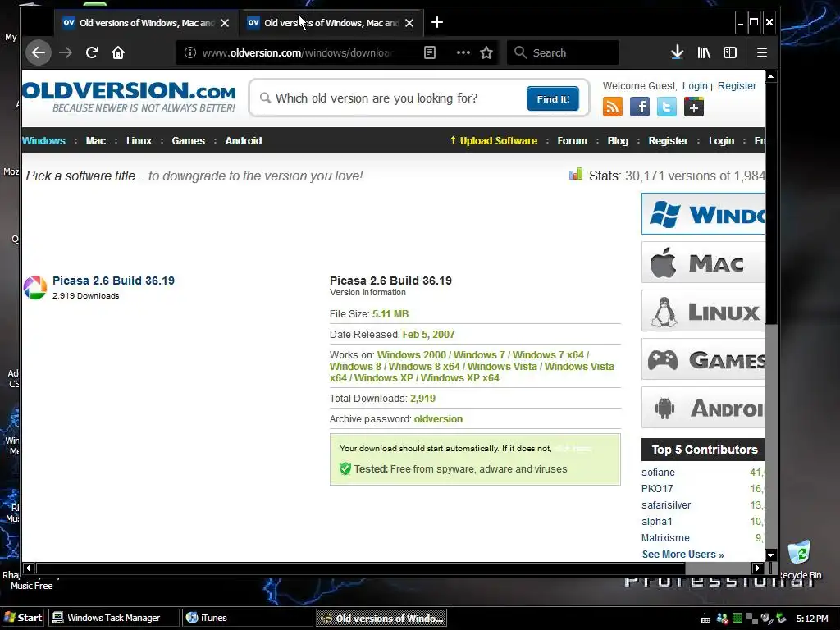Click the horizontal scrollbar right arrow
Viewport: 840px width, 630px height.
click(757, 568)
